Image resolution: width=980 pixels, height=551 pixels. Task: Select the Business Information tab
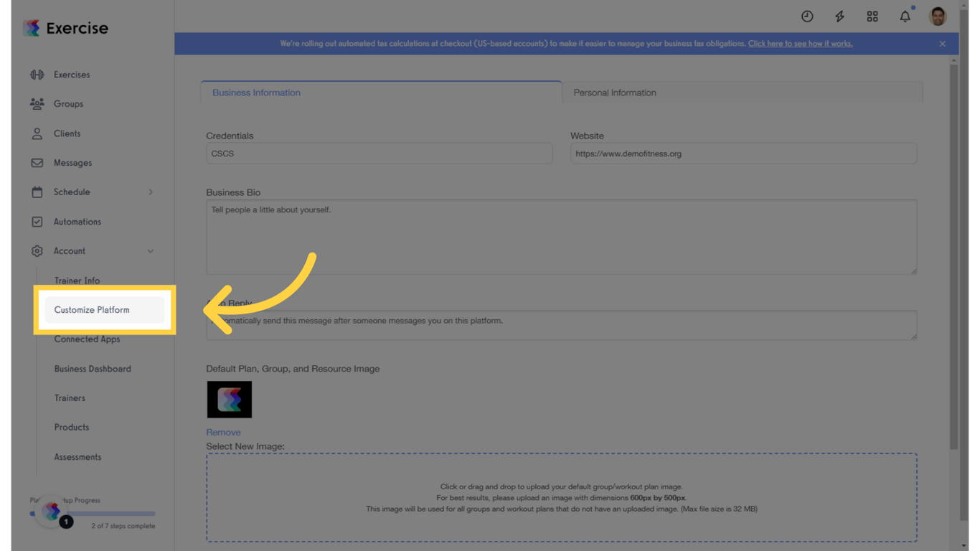(x=256, y=92)
